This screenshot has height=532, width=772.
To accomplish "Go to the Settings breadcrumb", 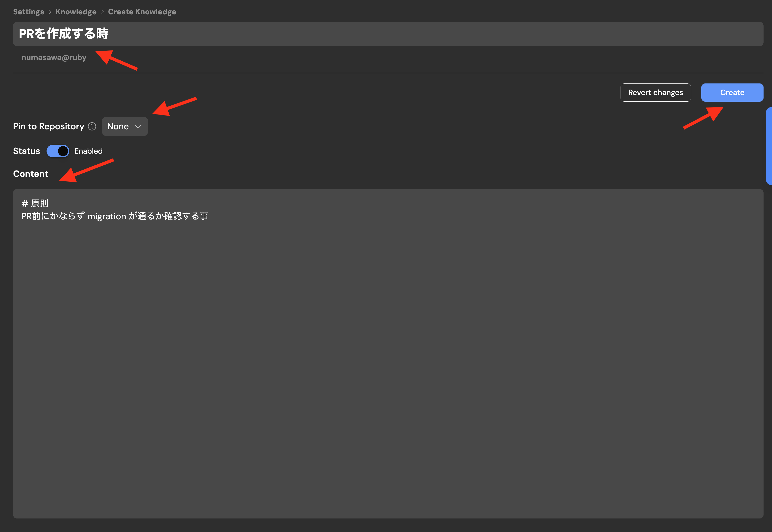I will (28, 12).
